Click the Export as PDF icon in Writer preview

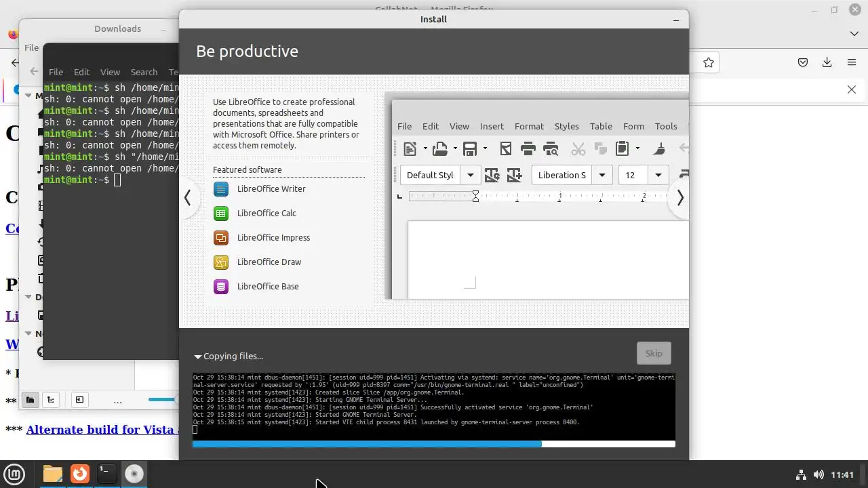[505, 149]
